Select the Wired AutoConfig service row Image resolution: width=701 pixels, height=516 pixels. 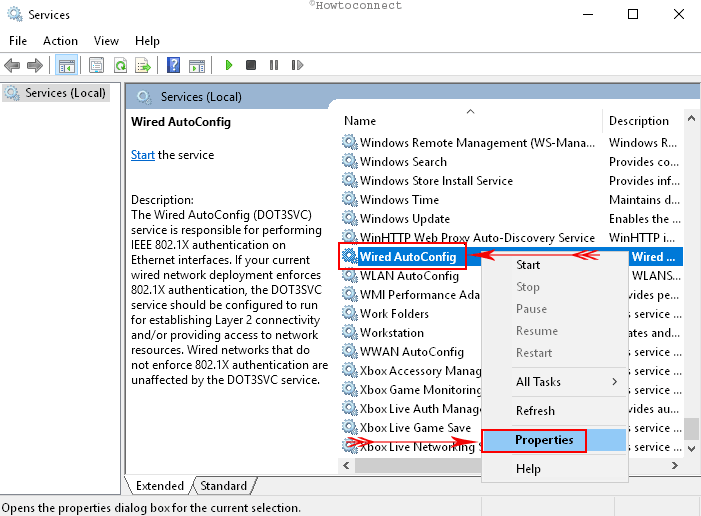point(408,257)
